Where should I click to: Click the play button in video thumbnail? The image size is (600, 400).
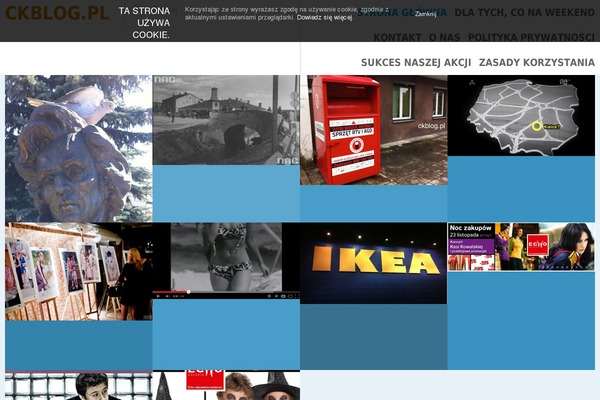[x=158, y=296]
